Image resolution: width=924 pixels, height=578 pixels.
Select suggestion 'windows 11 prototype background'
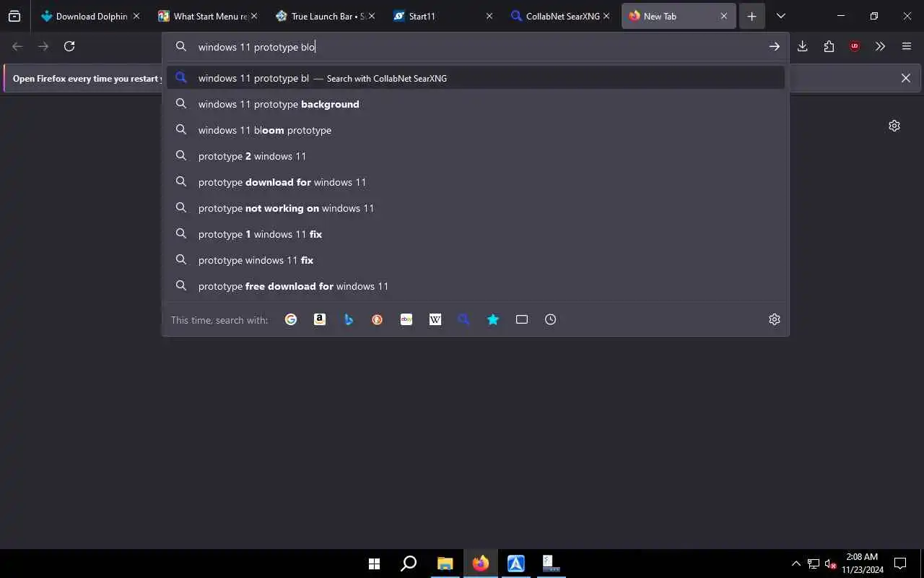point(476,104)
